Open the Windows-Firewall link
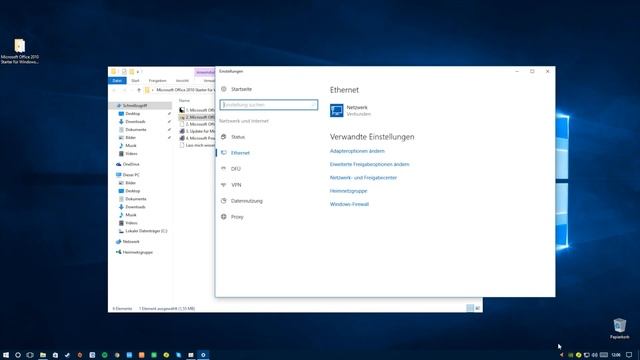The image size is (640, 360). 349,204
